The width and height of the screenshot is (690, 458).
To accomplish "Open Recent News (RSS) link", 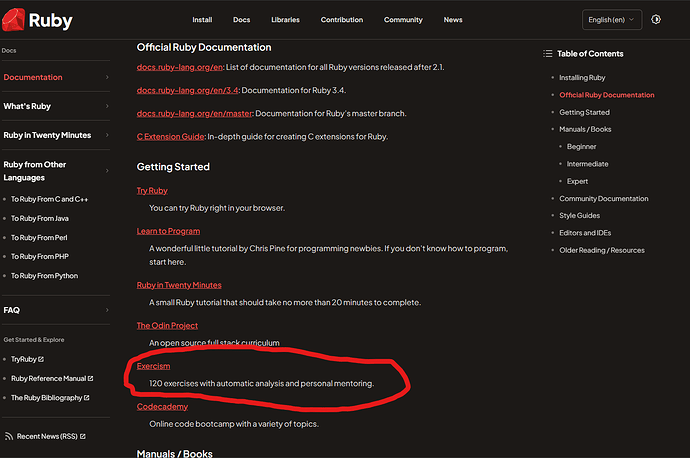I will coord(47,436).
